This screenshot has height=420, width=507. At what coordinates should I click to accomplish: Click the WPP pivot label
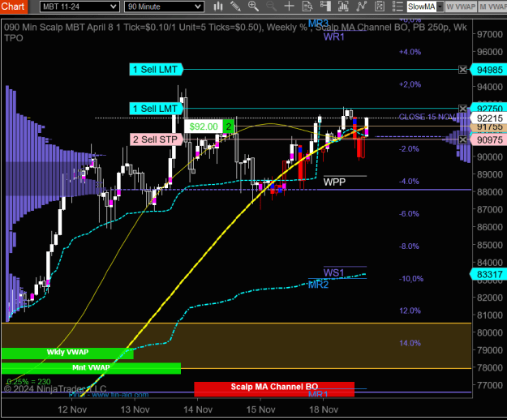click(334, 182)
